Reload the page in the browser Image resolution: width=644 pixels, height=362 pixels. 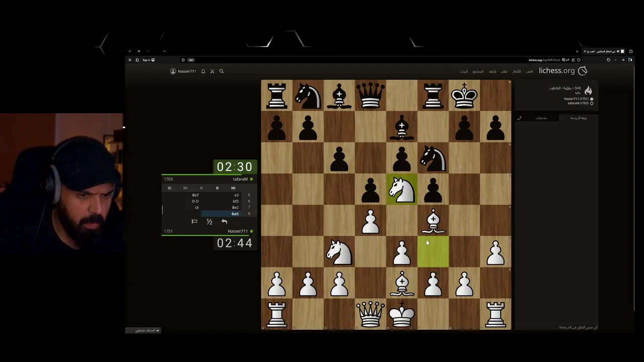(609, 60)
